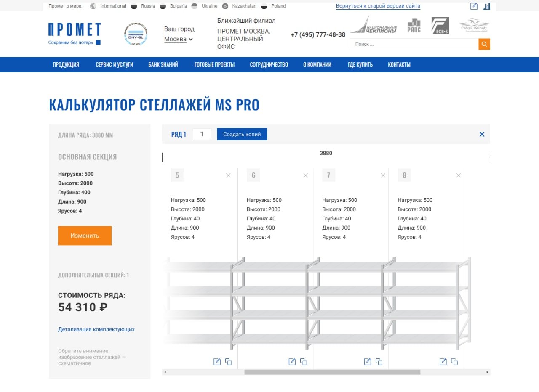
Task: Open the Сервис и услуги menu
Action: pyautogui.click(x=114, y=65)
